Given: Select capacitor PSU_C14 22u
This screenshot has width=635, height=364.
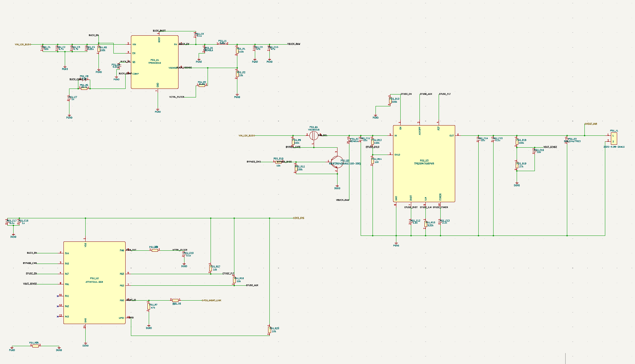Looking at the screenshot, I should click(478, 139).
